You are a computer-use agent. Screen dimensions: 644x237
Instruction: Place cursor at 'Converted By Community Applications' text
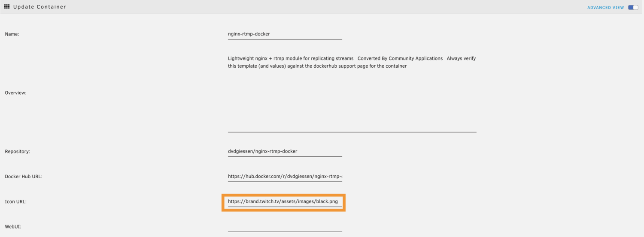pyautogui.click(x=400, y=58)
